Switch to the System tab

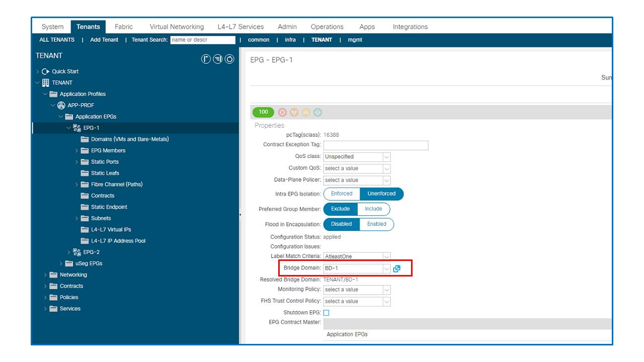click(x=52, y=27)
